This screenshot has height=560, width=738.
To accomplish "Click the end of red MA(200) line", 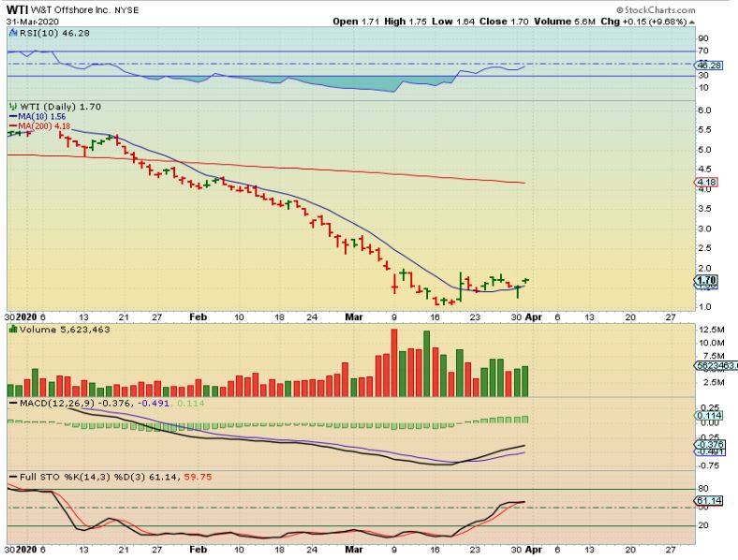I will tap(524, 183).
